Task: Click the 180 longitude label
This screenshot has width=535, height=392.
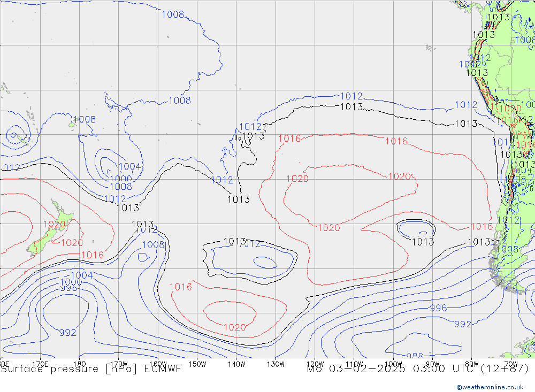Action: pyautogui.click(x=79, y=364)
